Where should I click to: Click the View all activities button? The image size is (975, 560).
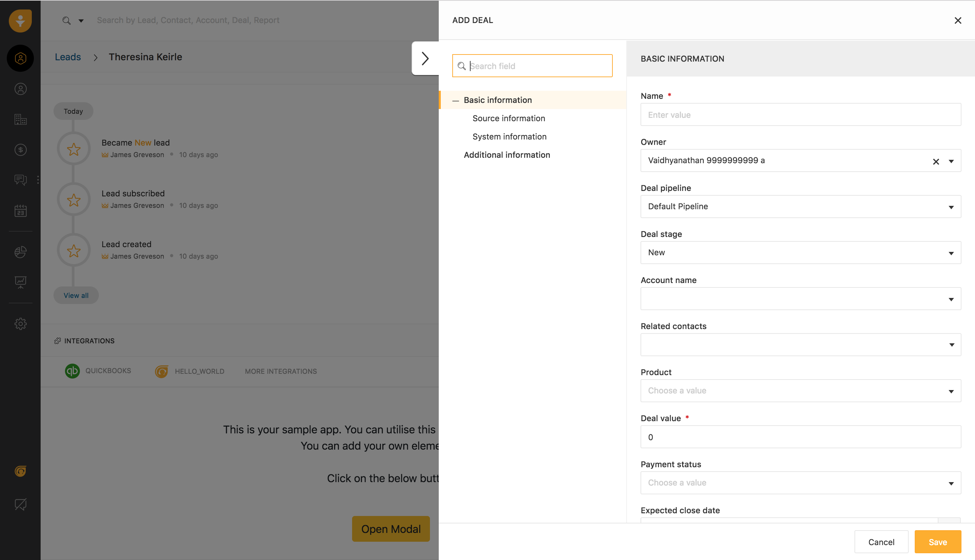76,295
